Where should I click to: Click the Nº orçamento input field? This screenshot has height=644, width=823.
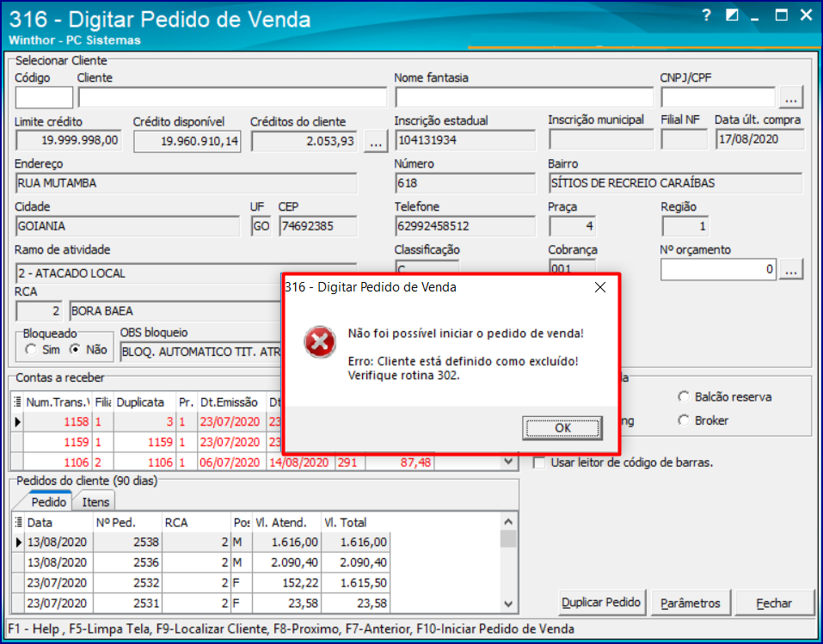(x=718, y=270)
